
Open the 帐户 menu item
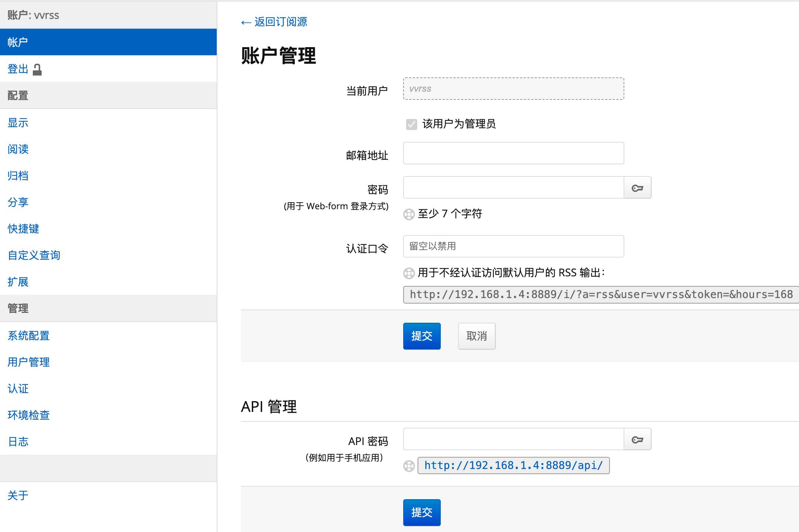[x=18, y=42]
